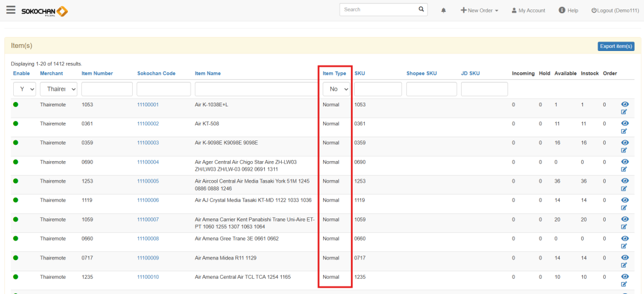This screenshot has height=294, width=644.
Task: View details of item 0690 eye icon
Action: point(624,162)
